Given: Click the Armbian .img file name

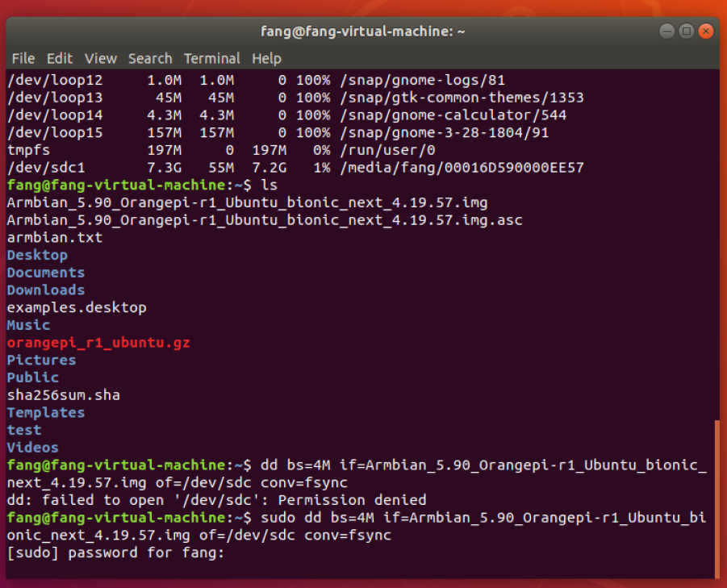Looking at the screenshot, I should coord(247,202).
